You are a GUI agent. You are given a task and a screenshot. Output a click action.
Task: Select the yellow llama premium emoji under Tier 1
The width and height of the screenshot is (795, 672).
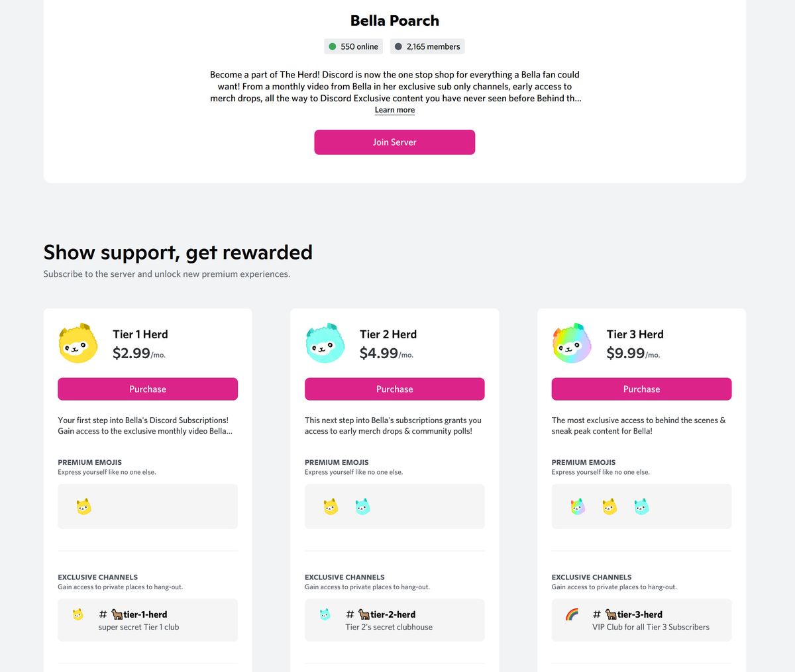click(83, 506)
